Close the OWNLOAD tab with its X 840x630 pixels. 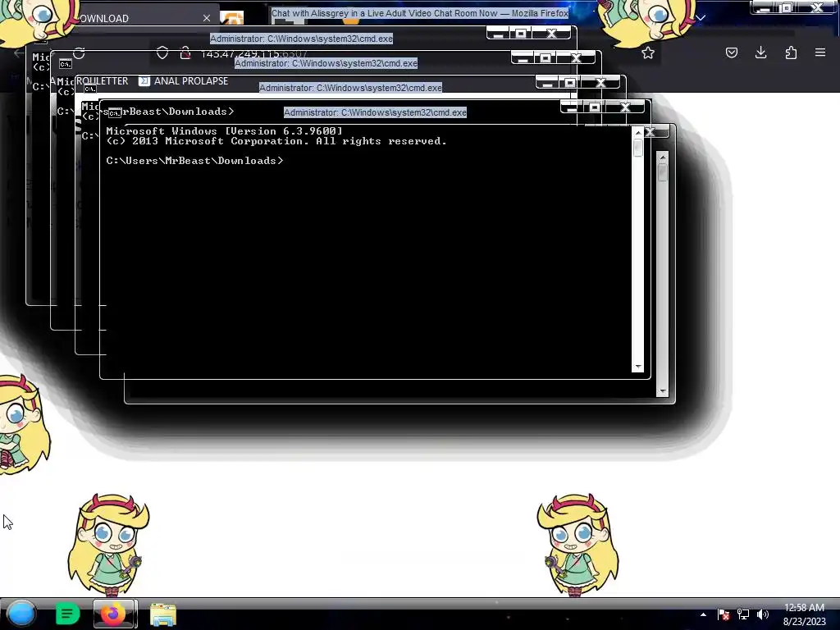[x=207, y=18]
